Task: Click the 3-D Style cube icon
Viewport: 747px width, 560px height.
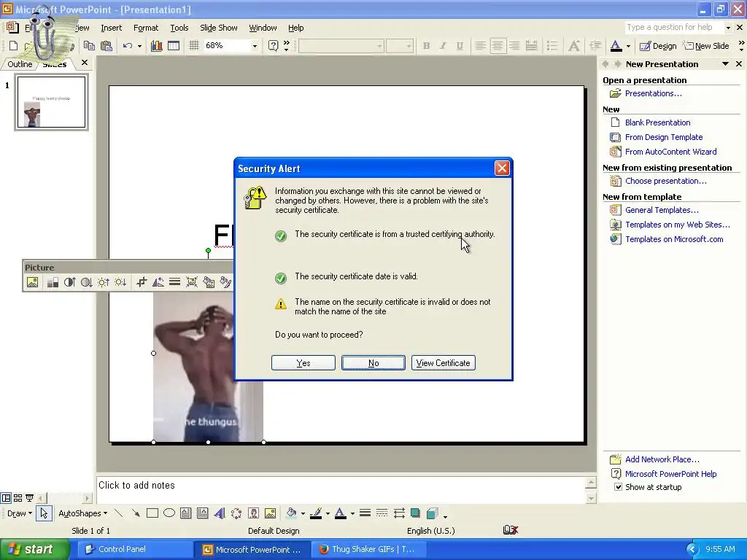Action: [432, 513]
